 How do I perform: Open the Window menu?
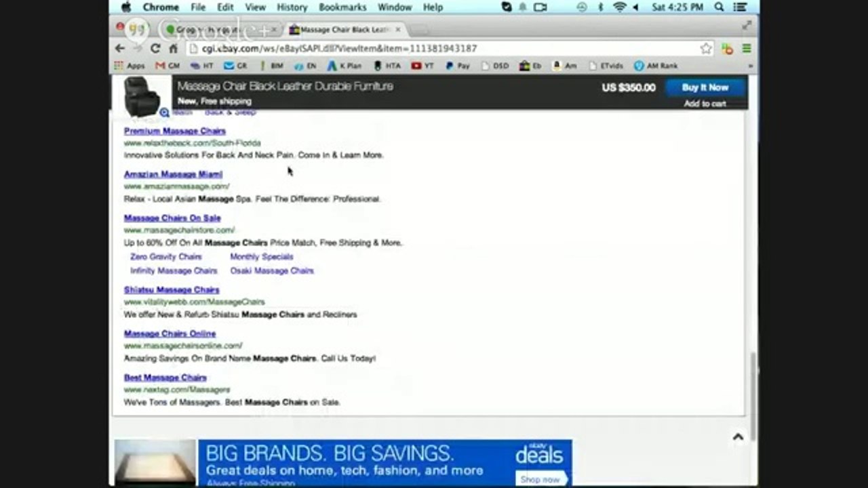[395, 7]
